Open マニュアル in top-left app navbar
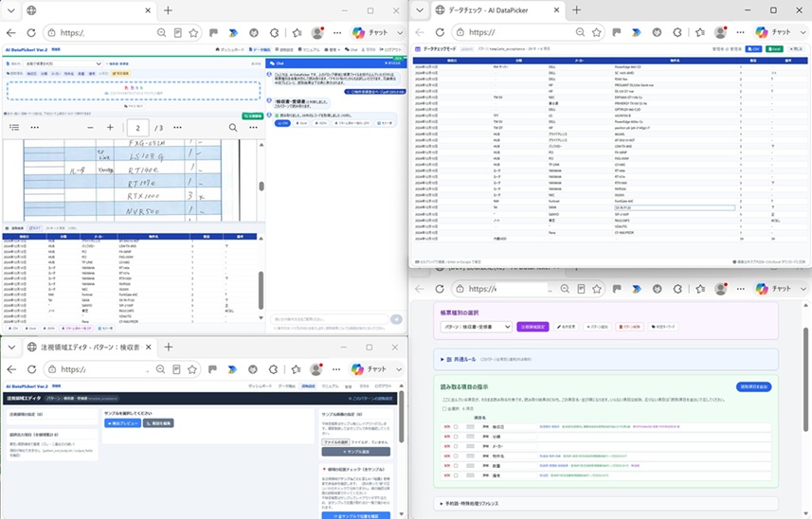The image size is (812, 519). [x=309, y=49]
